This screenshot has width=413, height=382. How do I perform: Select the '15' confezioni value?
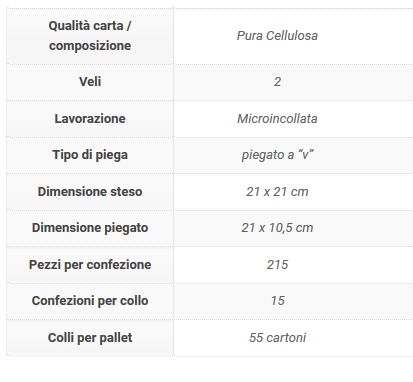[277, 301]
